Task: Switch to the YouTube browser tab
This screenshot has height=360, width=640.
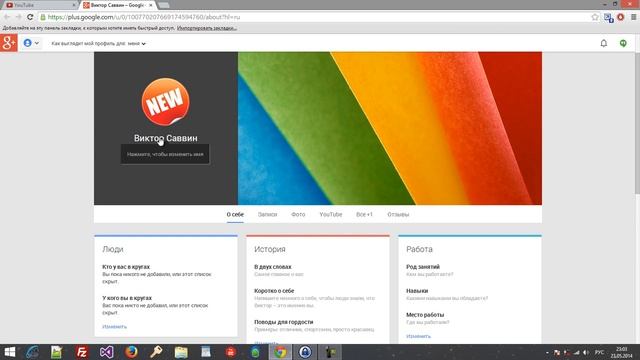Action: 39,5
